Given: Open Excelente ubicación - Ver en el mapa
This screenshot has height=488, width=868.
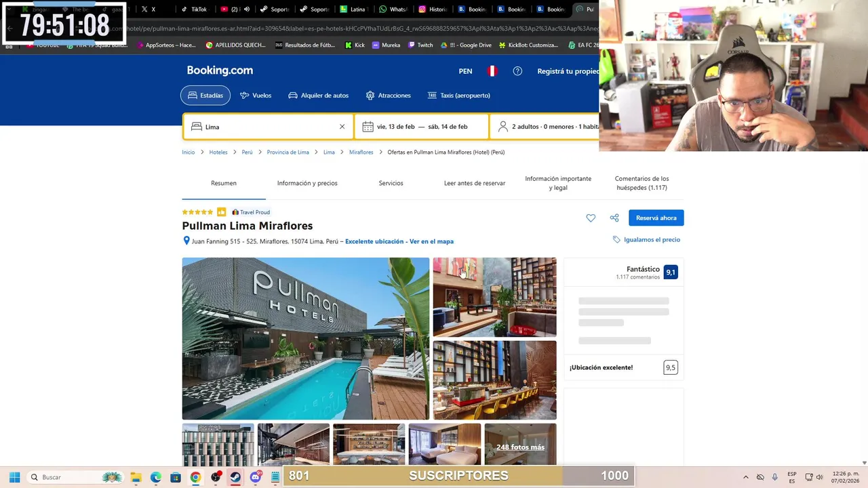Looking at the screenshot, I should pyautogui.click(x=399, y=241).
